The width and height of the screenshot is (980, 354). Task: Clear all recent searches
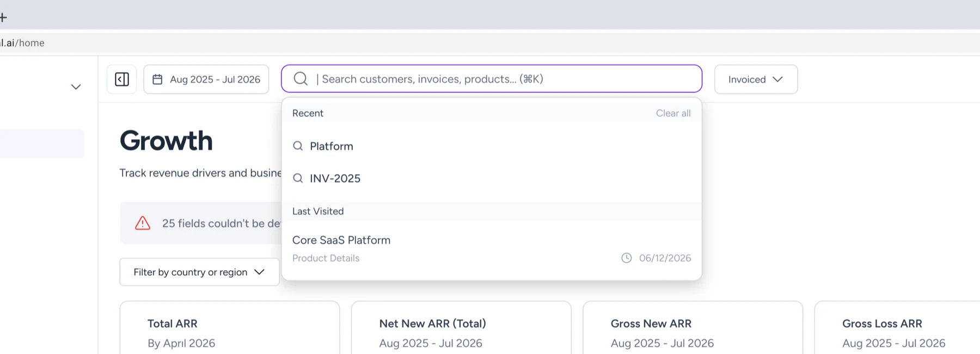pyautogui.click(x=673, y=113)
